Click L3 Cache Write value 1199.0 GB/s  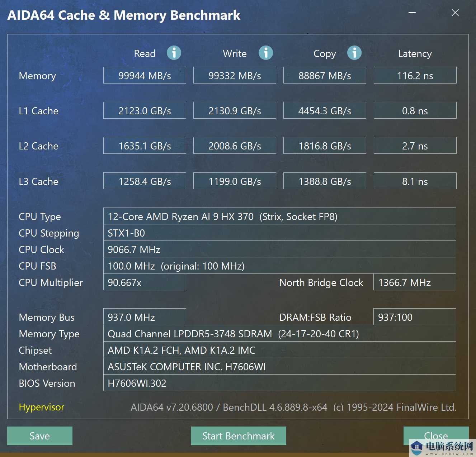point(235,181)
